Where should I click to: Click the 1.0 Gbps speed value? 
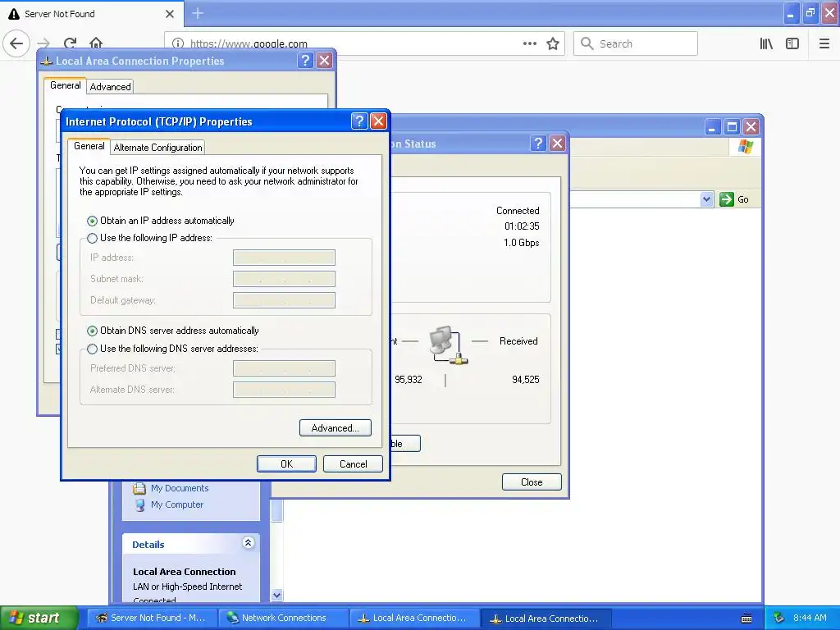pos(521,243)
